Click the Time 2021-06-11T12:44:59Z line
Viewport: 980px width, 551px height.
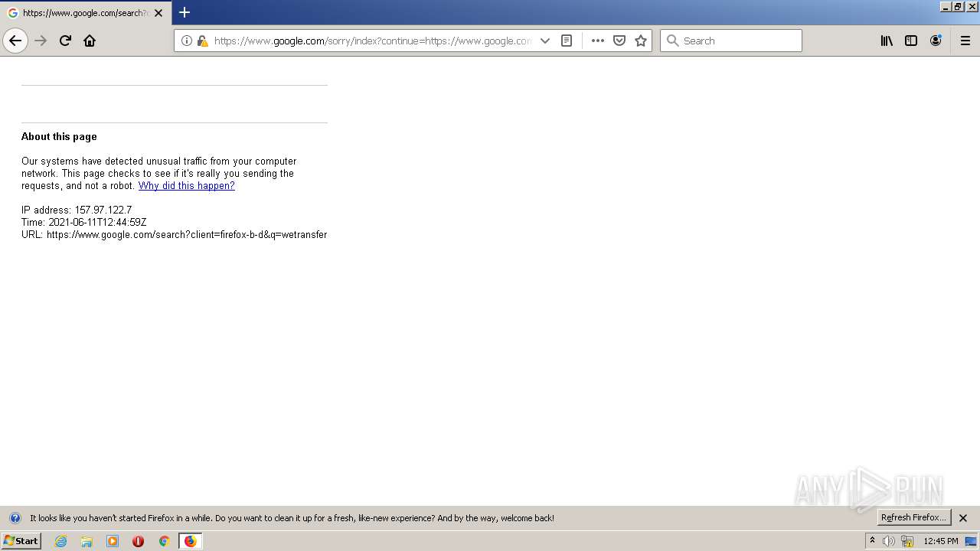click(x=84, y=223)
